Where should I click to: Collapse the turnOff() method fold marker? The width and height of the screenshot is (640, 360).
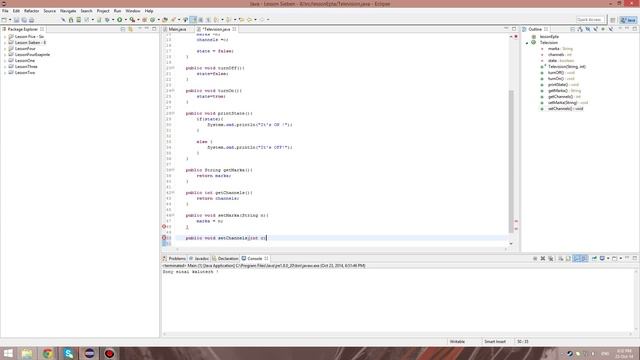pyautogui.click(x=173, y=68)
